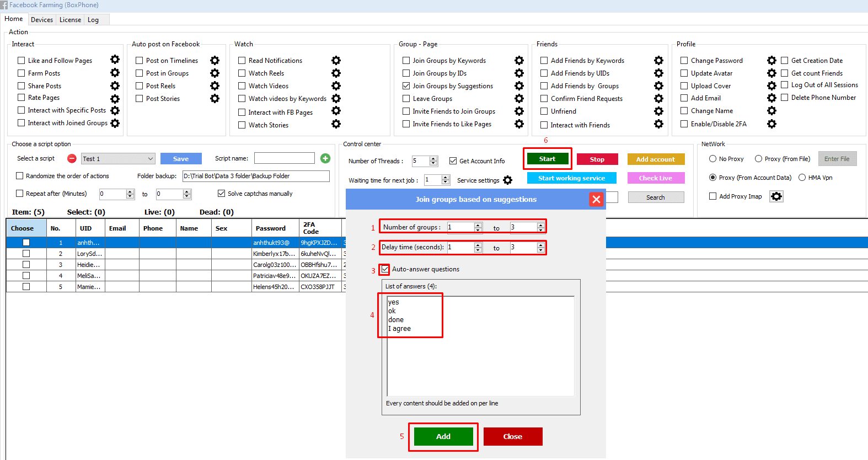Click the red remove script icon

[x=72, y=158]
